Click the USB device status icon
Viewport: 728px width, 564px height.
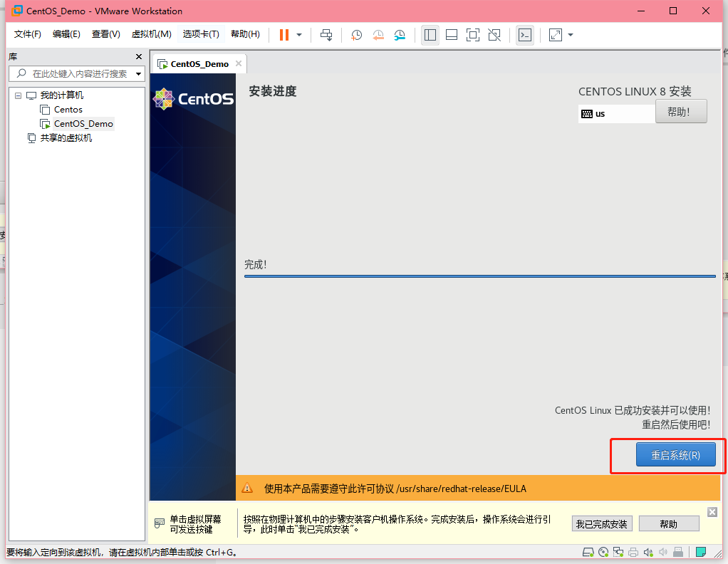[678, 552]
